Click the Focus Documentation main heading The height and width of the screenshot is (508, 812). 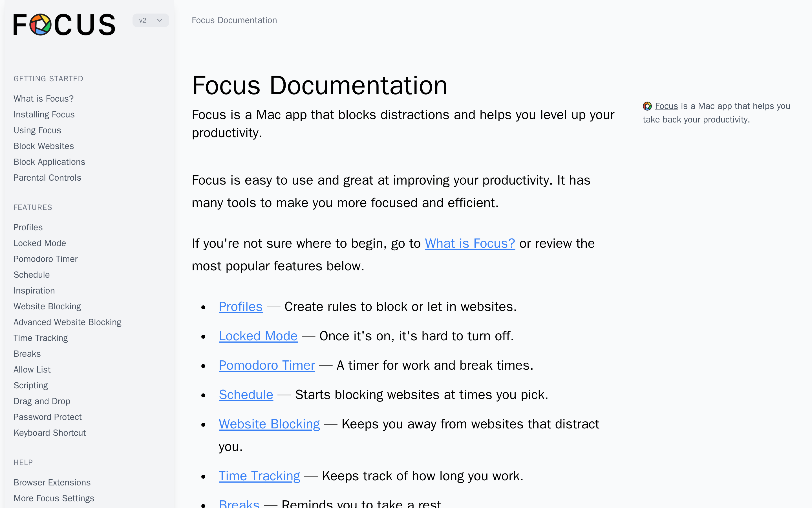click(319, 85)
